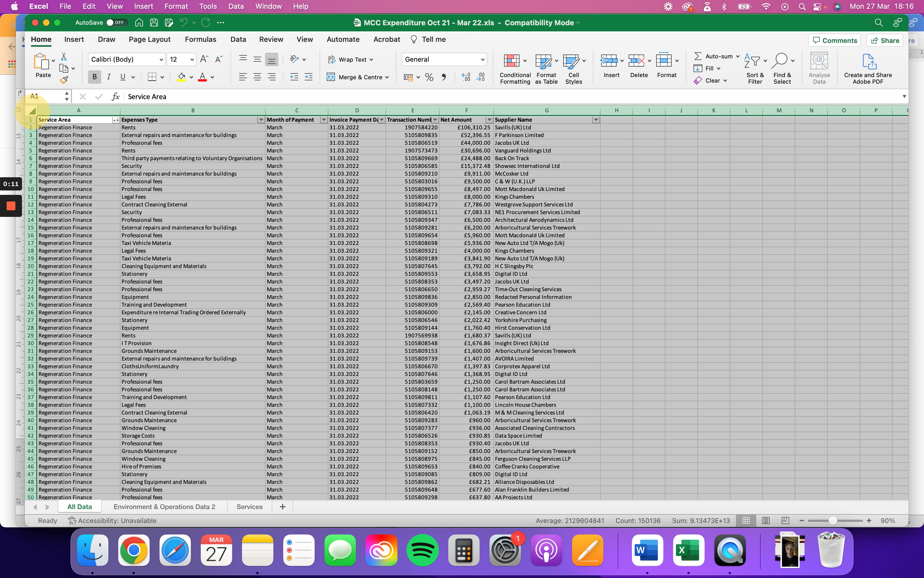Expand the formula bar
Screen dimensions: 924x578
coord(904,96)
